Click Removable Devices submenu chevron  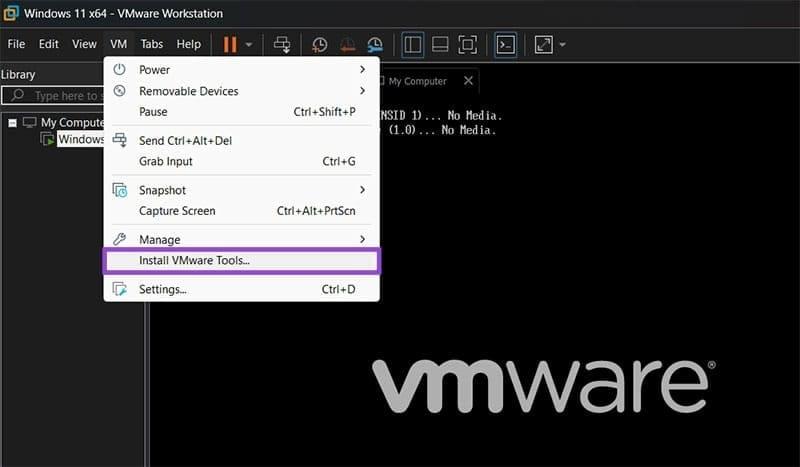[x=362, y=90]
